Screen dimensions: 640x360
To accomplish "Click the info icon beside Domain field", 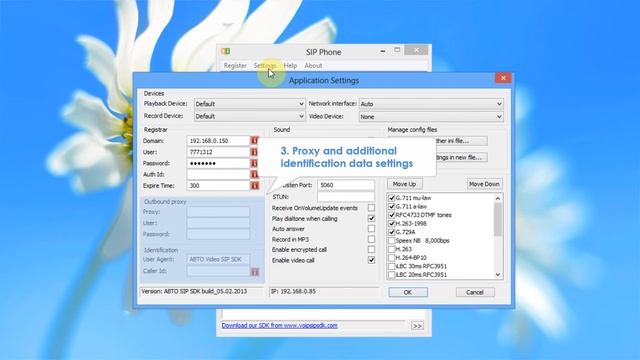I will click(x=254, y=140).
